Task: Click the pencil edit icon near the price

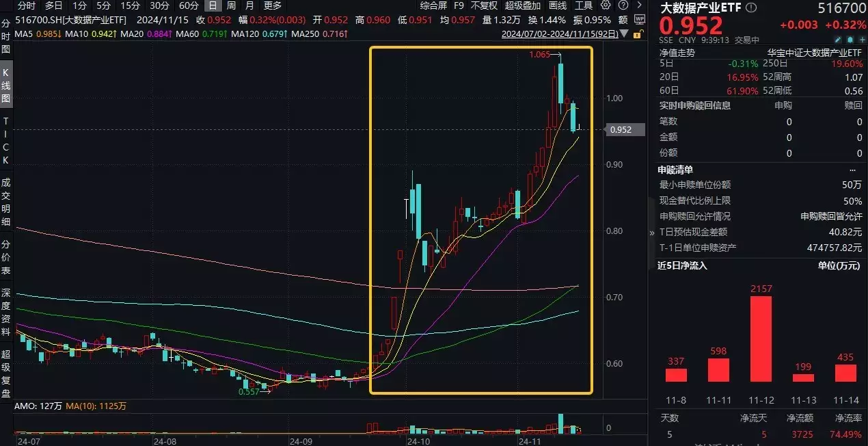Action: coord(838,40)
